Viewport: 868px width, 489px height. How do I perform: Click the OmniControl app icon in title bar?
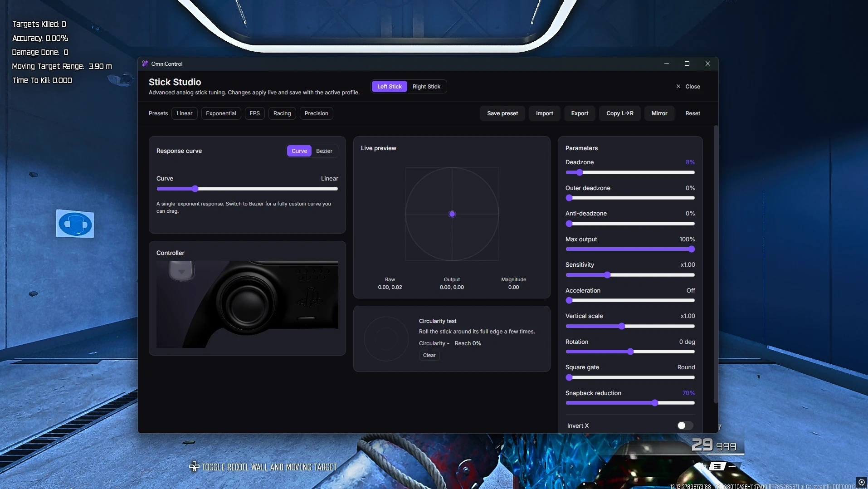click(x=145, y=64)
